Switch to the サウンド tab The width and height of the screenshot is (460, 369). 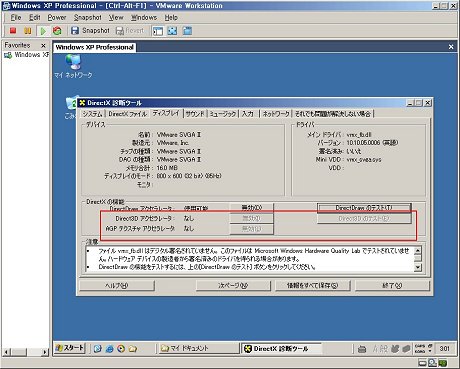click(x=195, y=114)
